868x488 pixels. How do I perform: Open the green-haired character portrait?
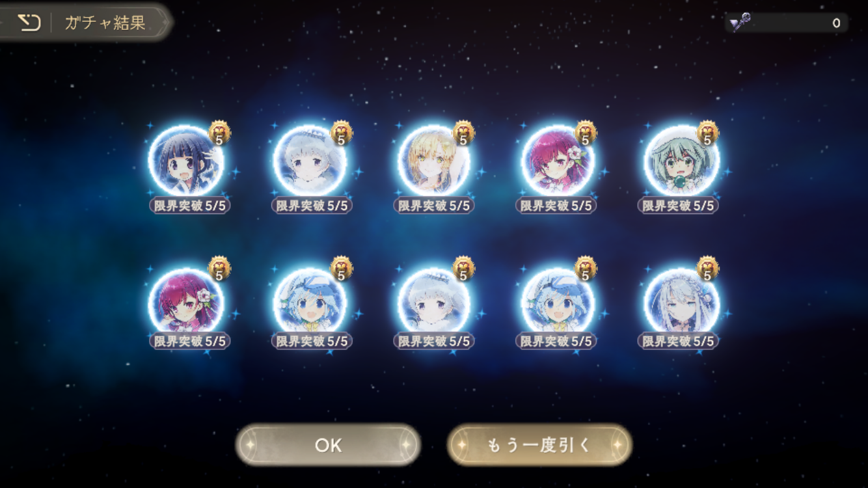pyautogui.click(x=681, y=161)
